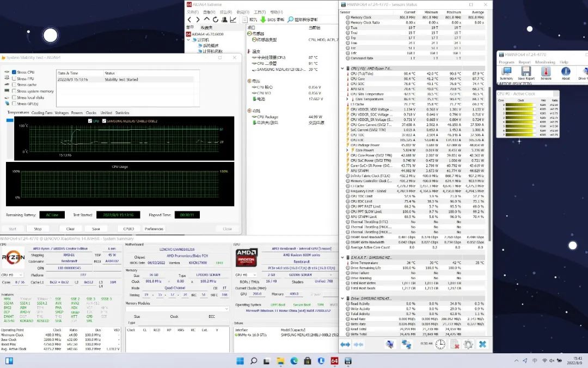Go back using AIDA64 toolbar back arrow
Image resolution: width=588 pixels, height=368 pixels.
(x=189, y=20)
